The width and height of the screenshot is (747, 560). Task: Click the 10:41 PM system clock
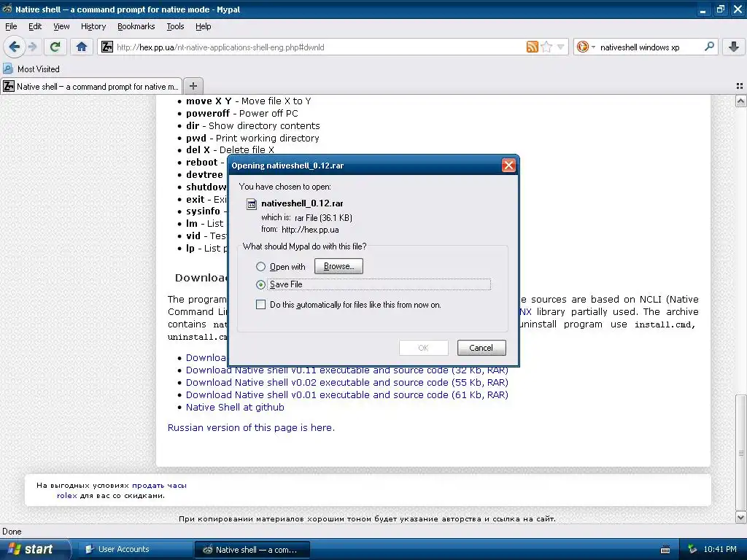pyautogui.click(x=720, y=549)
